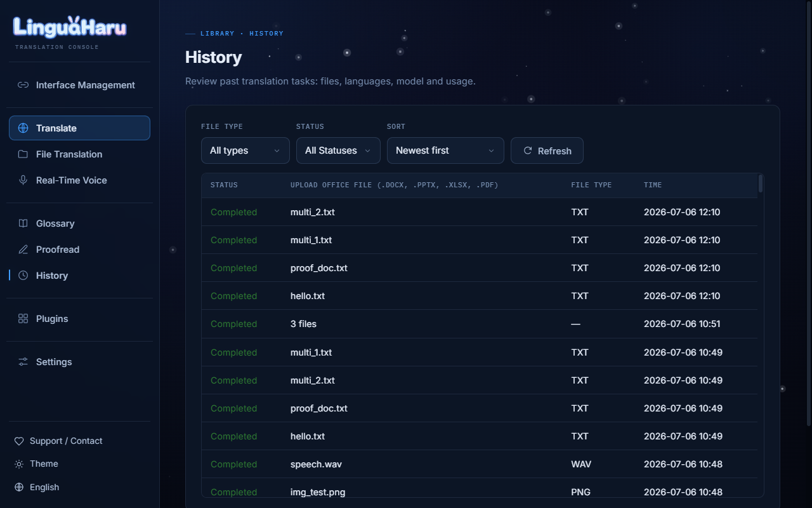
Task: Select the img_test.png entry
Action: [x=480, y=488]
